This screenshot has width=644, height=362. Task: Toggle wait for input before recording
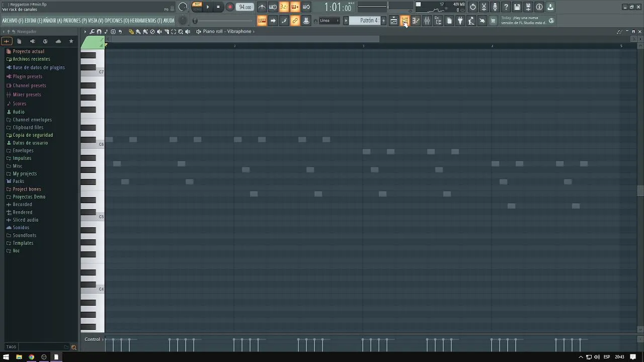(x=273, y=7)
